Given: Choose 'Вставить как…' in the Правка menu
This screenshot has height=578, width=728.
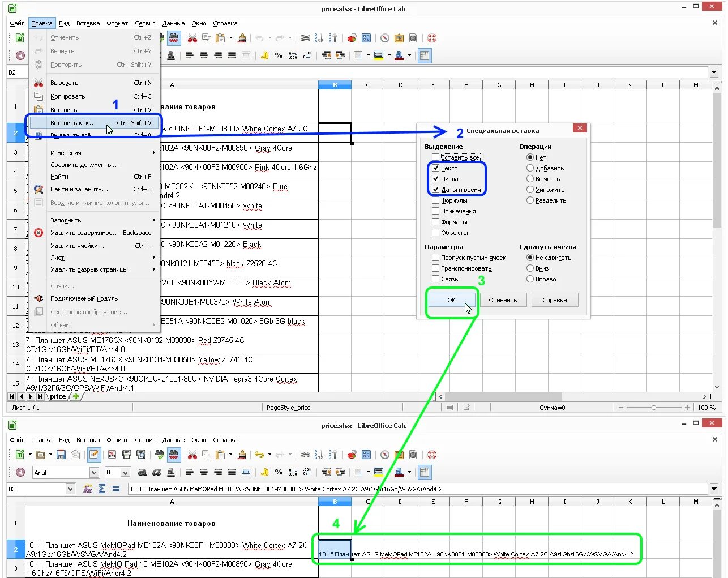Looking at the screenshot, I should pyautogui.click(x=94, y=123).
